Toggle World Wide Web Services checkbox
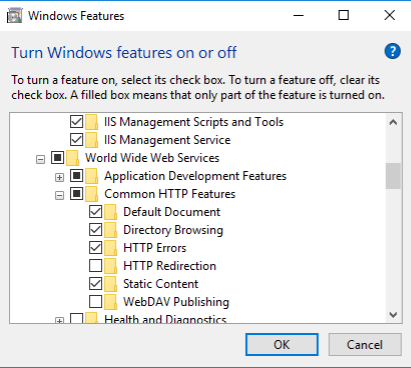 [x=57, y=158]
